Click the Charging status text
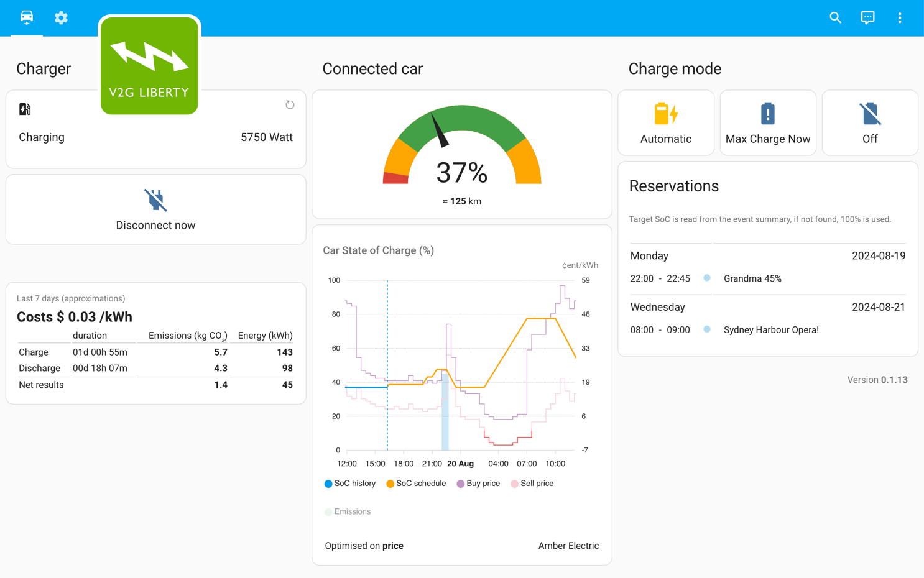The height and width of the screenshot is (578, 924). click(42, 137)
